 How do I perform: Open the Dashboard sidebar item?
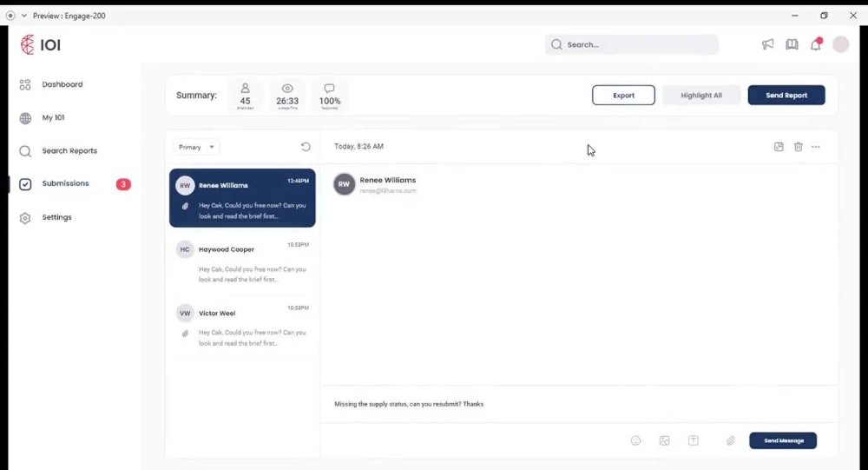[62, 84]
